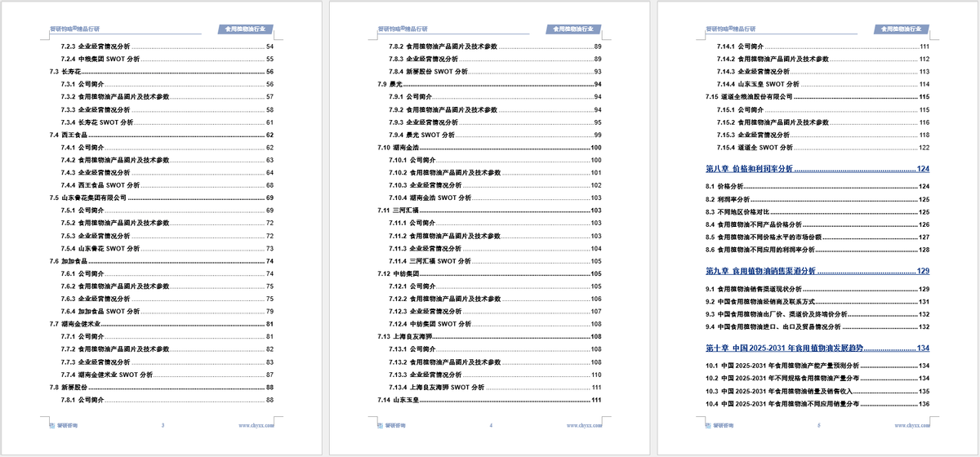This screenshot has height=457, width=980.
Task: Open chapter link 第八章 价格和利润率分析
Action: point(749,169)
